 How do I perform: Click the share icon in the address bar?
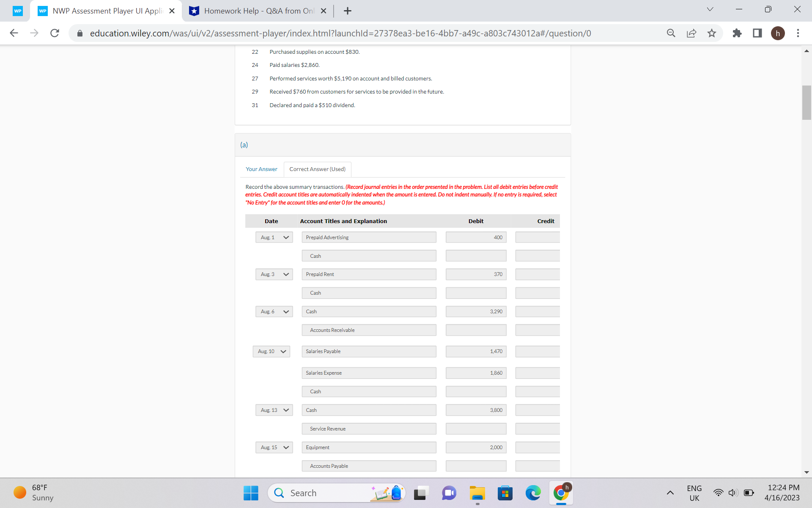point(691,33)
